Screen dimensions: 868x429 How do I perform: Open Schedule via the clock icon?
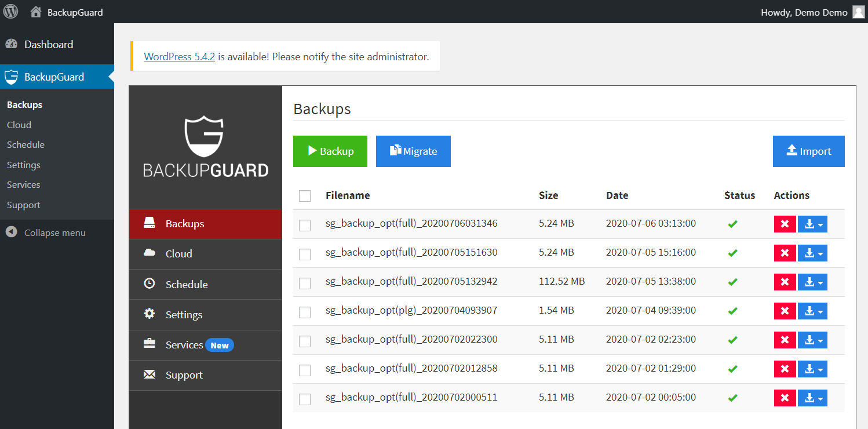(x=150, y=284)
